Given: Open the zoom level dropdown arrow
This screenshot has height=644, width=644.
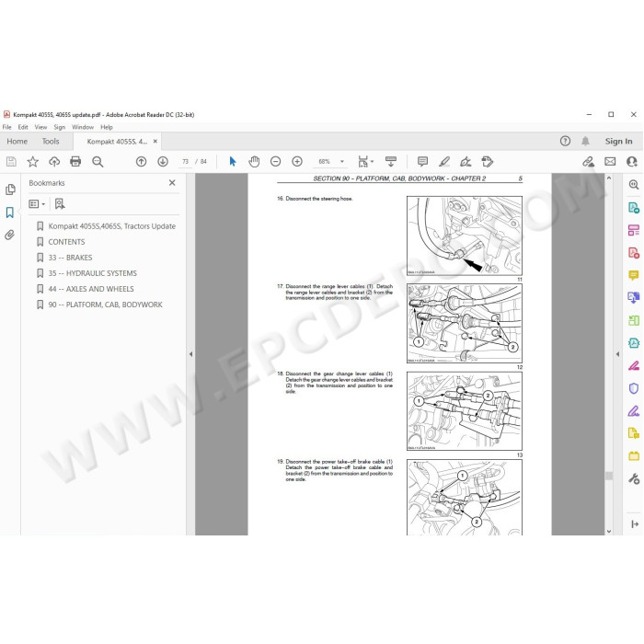Looking at the screenshot, I should pyautogui.click(x=341, y=162).
